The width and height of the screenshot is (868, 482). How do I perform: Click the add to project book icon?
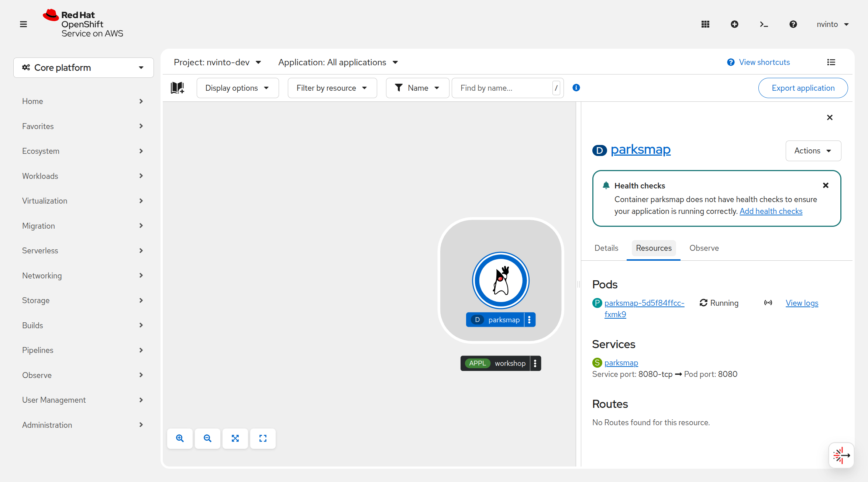point(178,88)
